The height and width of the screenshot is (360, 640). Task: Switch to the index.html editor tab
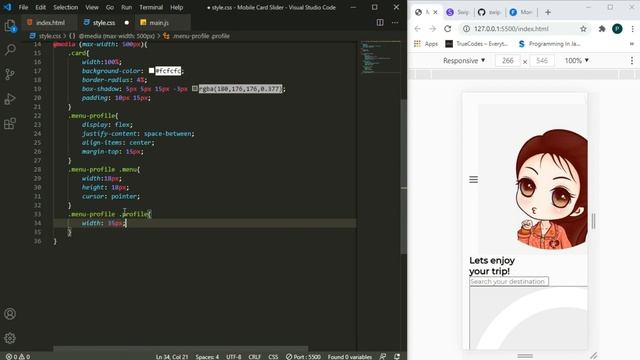tap(48, 22)
